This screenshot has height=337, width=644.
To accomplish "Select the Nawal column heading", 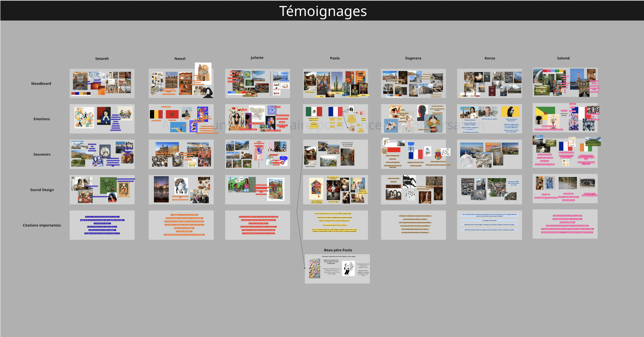I will tap(180, 59).
